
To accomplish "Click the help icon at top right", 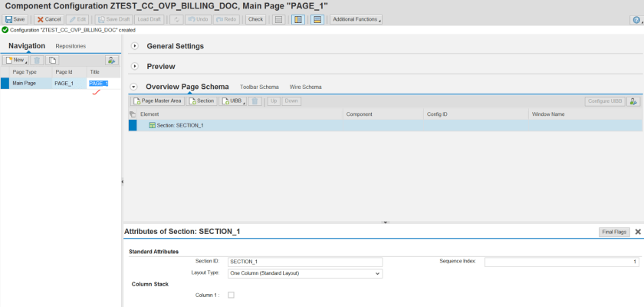I will pyautogui.click(x=635, y=20).
